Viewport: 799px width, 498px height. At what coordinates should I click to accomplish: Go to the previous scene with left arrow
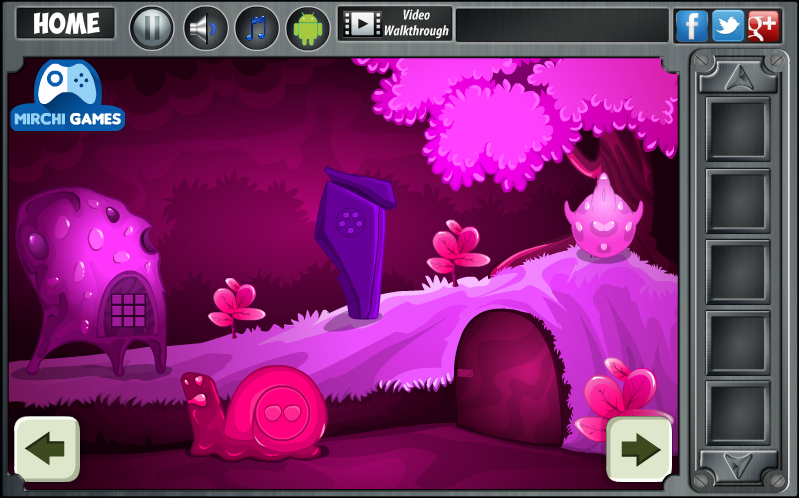47,449
